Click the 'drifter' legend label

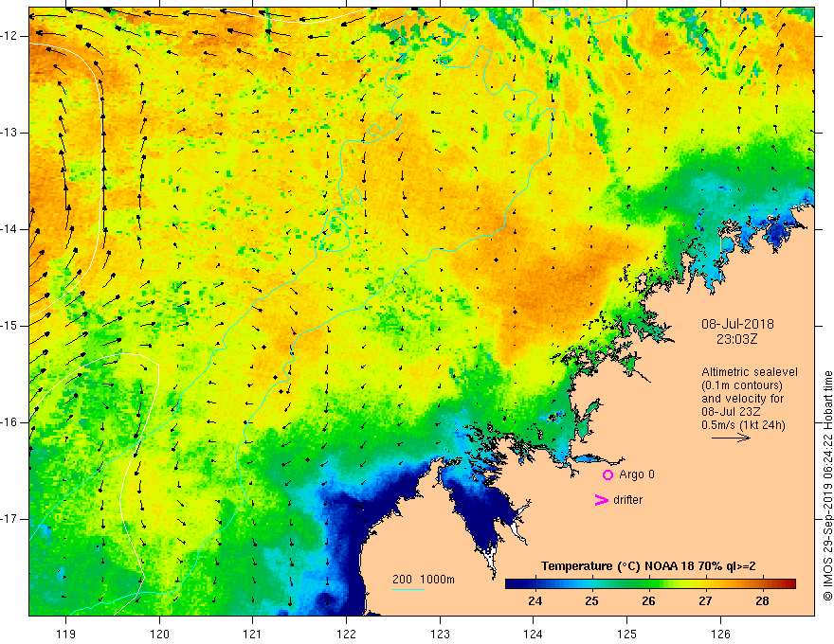pyautogui.click(x=627, y=500)
